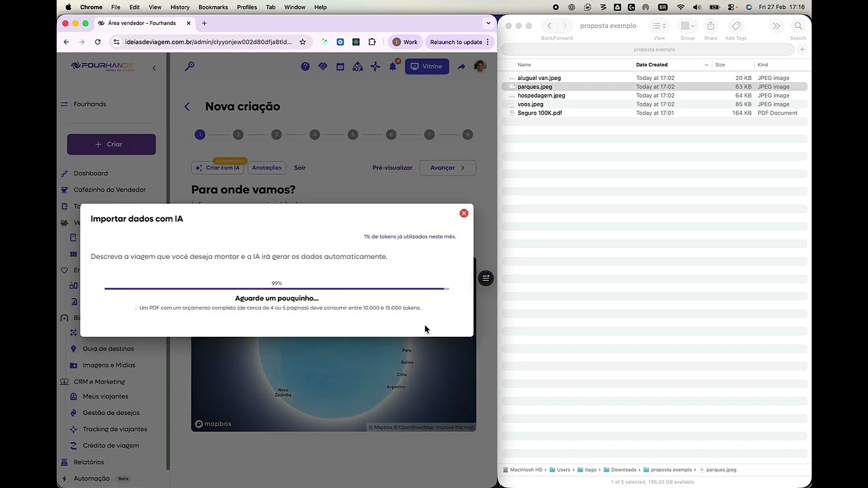Open History menu in menu bar
This screenshot has height=488, width=868.
[x=180, y=7]
